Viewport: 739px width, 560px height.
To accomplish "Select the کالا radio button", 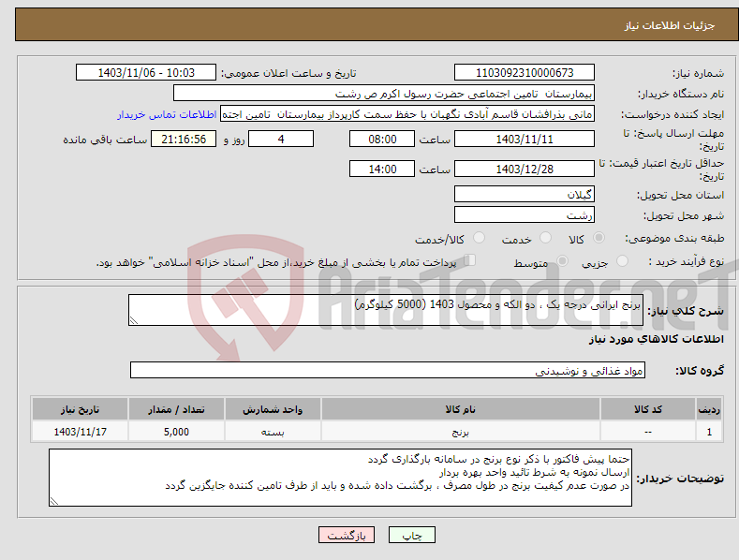I will (x=599, y=238).
